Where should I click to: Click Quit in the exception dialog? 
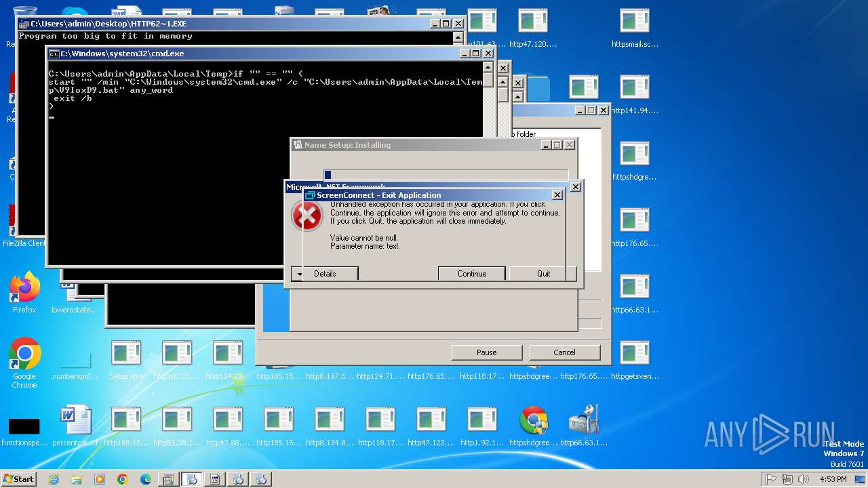543,274
